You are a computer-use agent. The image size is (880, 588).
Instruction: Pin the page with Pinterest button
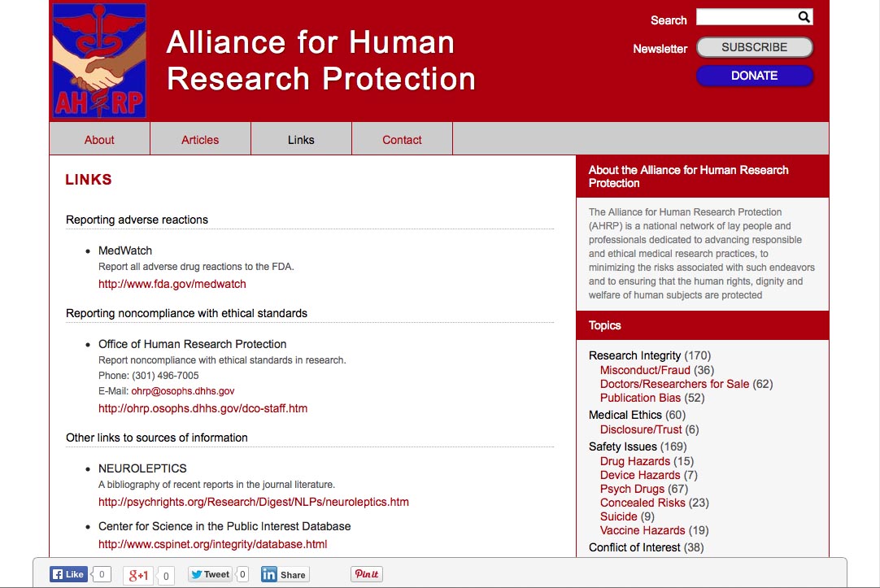pyautogui.click(x=367, y=574)
